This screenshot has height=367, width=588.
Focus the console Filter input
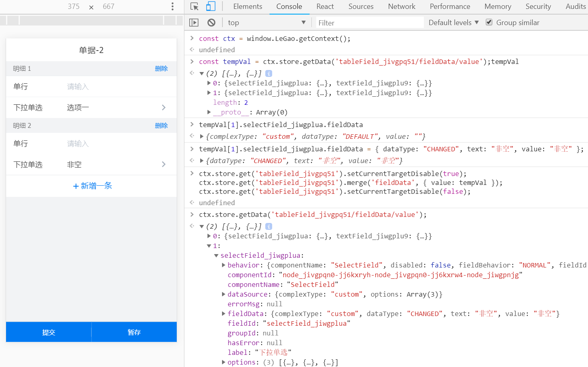[370, 23]
